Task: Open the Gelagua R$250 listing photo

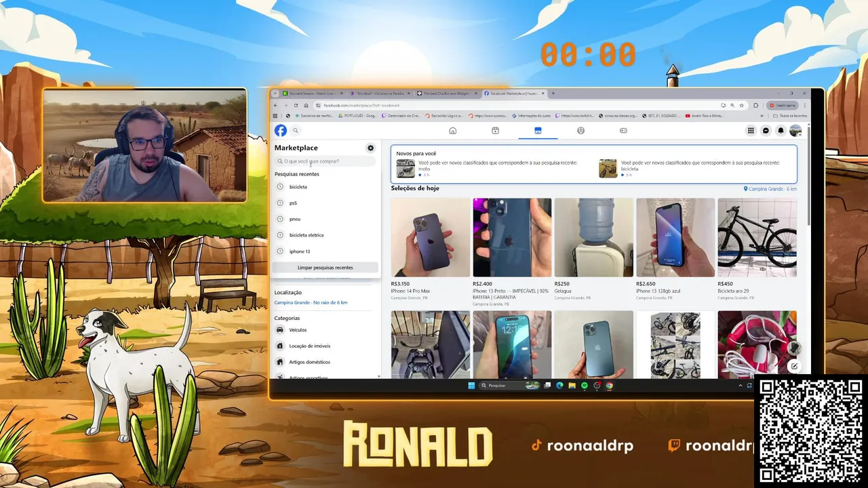Action: [x=594, y=237]
